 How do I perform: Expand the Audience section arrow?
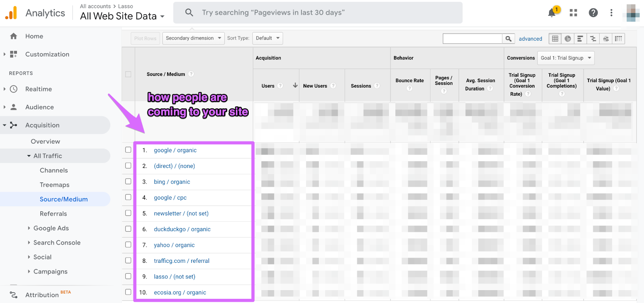[4, 107]
